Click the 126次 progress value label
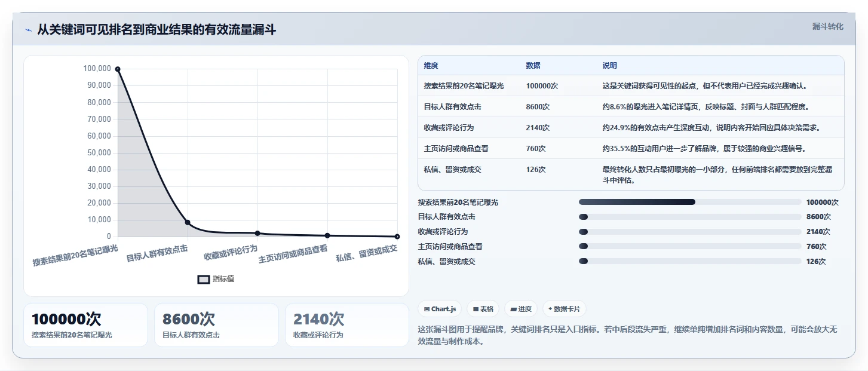Viewport: 868px width, 371px height. coord(816,261)
